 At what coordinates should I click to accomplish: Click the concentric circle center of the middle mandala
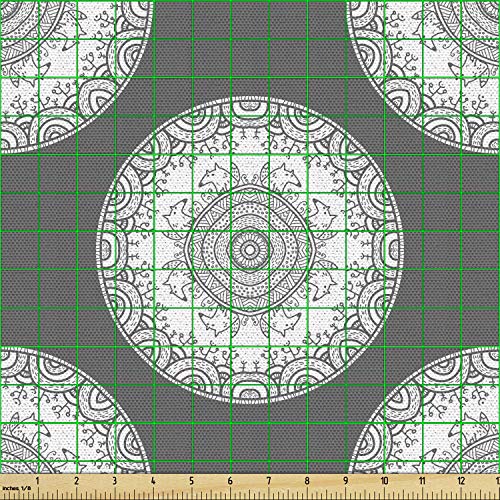[x=249, y=249]
